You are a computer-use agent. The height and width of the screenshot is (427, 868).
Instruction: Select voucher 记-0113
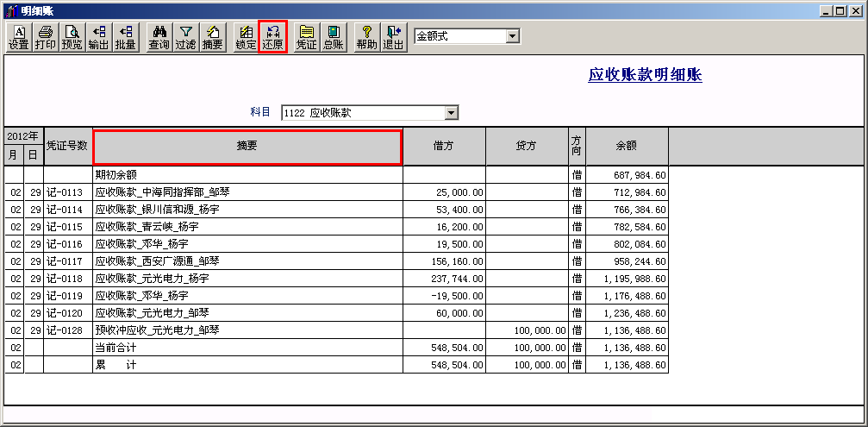click(65, 192)
